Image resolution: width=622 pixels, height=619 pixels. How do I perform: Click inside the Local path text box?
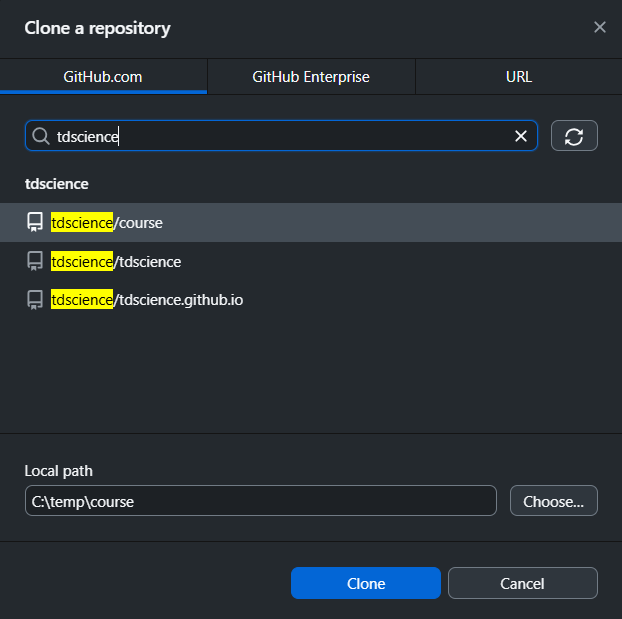click(260, 501)
